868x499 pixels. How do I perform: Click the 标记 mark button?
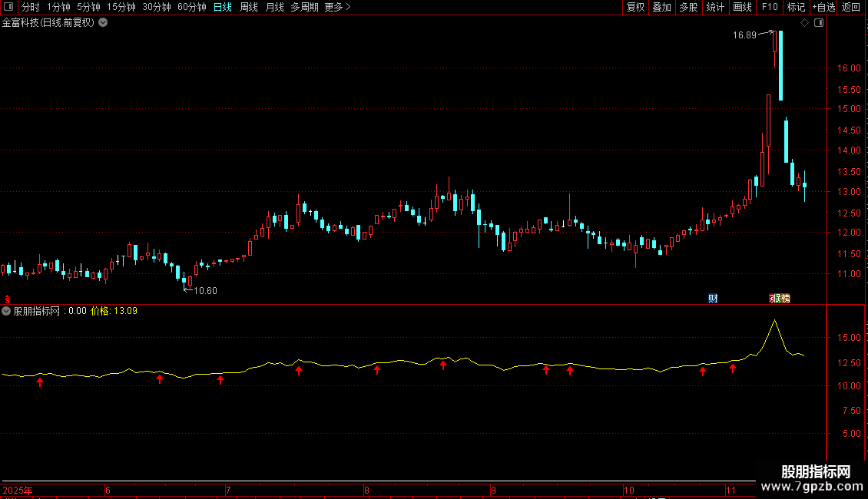(796, 7)
